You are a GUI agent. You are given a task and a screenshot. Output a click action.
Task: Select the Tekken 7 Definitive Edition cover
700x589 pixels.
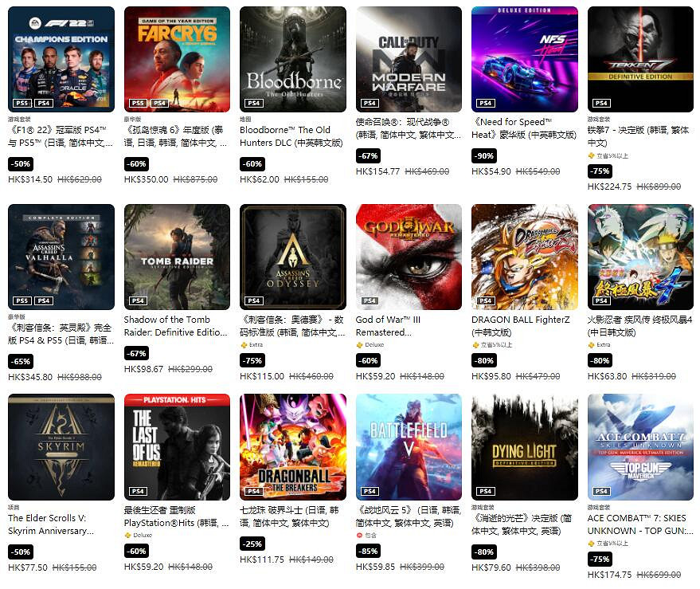[x=640, y=59]
